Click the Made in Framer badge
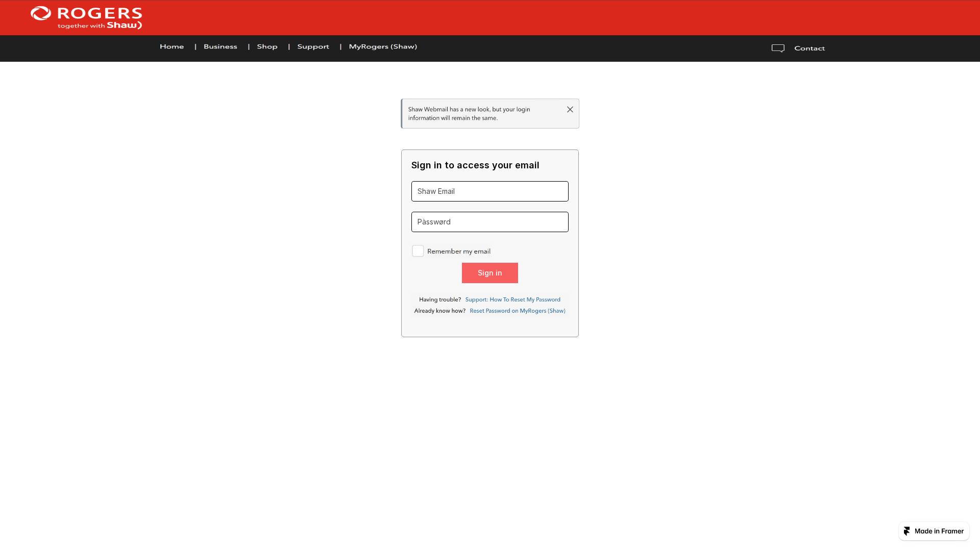The image size is (980, 551). pos(934,531)
